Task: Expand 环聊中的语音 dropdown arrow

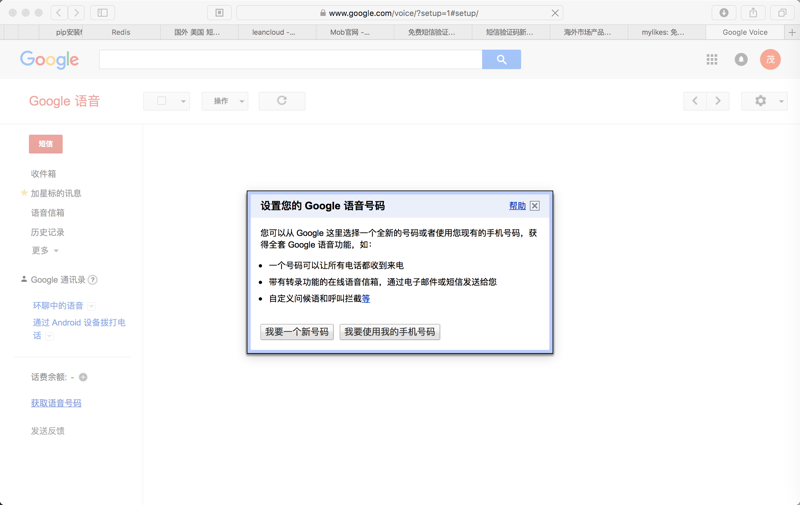Action: coord(91,306)
